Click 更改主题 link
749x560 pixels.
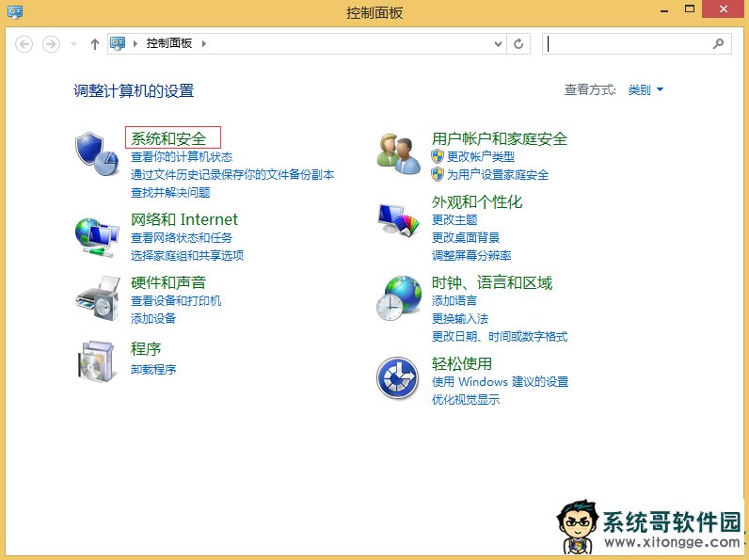(454, 220)
